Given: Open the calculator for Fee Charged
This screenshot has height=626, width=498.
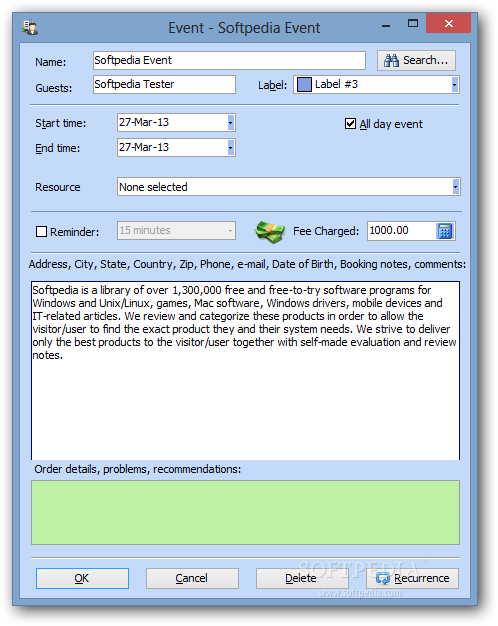Looking at the screenshot, I should point(444,231).
